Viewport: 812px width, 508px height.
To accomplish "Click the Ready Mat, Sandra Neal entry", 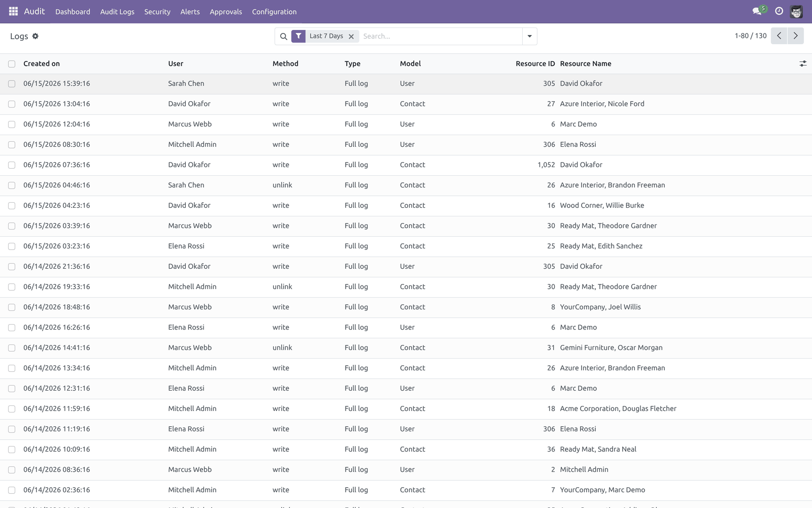I will click(598, 449).
